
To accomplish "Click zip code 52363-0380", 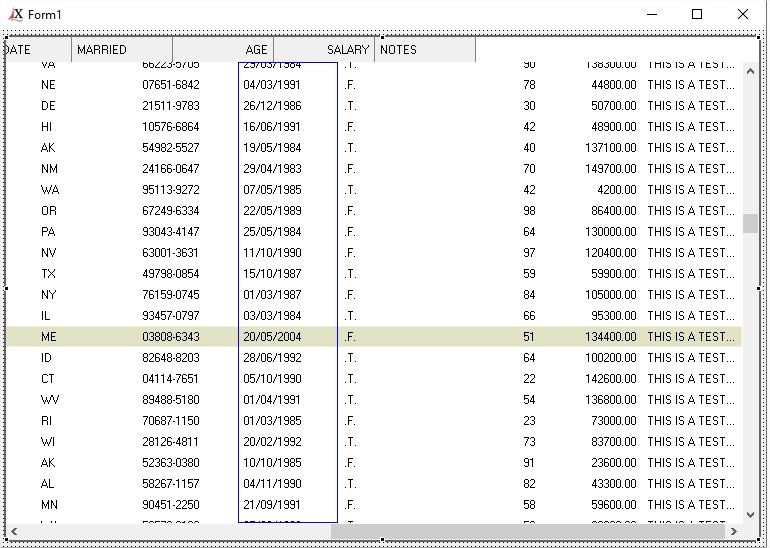I will (171, 463).
